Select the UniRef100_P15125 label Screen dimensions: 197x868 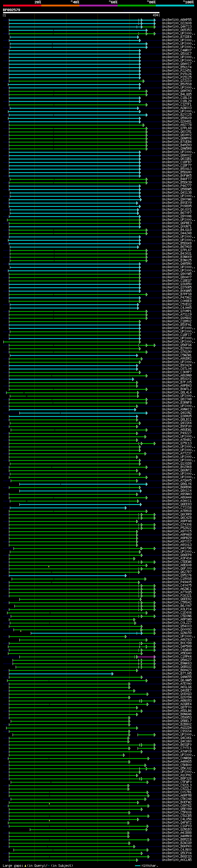click(x=177, y=78)
